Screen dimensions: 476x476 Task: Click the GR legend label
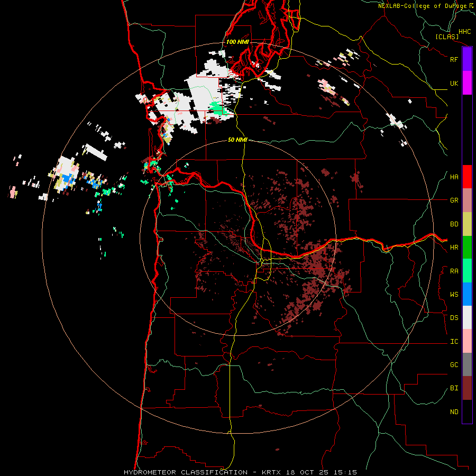pos(454,200)
